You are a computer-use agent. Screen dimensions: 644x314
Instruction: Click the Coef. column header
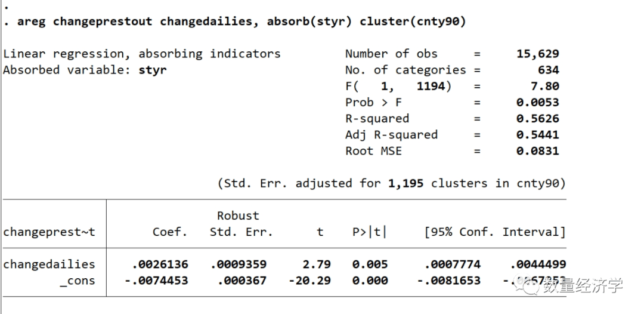(x=170, y=232)
